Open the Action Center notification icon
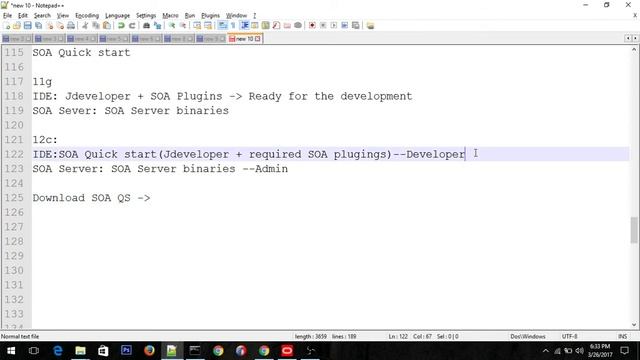The height and width of the screenshot is (360, 640). coord(624,351)
